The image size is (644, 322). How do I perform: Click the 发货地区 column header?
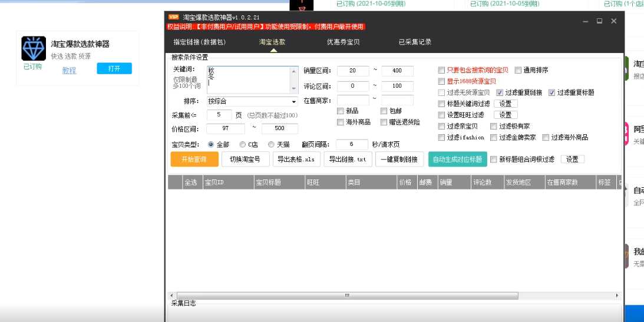click(x=524, y=182)
